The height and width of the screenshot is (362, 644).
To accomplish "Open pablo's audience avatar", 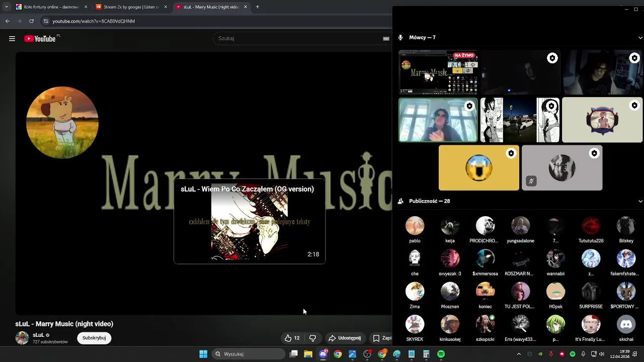I will coord(415,226).
